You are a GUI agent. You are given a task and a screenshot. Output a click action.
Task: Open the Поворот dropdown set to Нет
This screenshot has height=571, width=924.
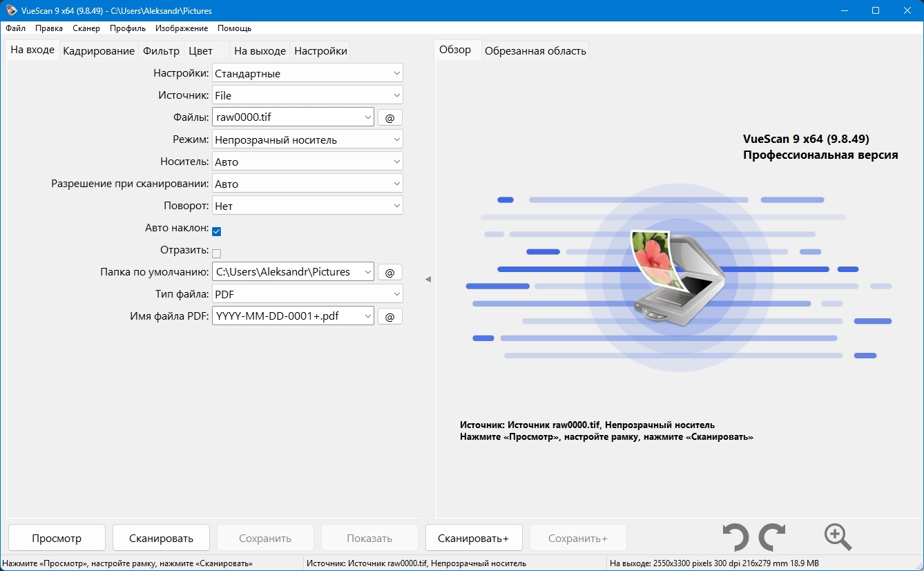tap(307, 206)
